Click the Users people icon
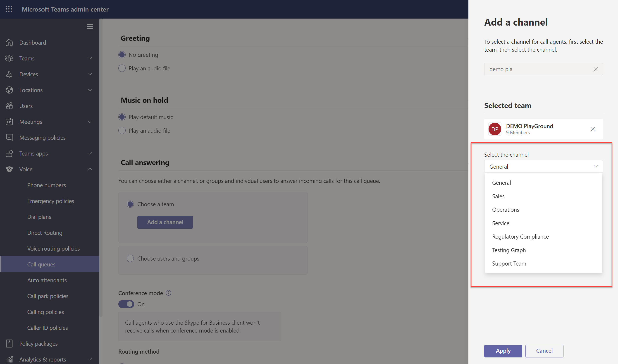The height and width of the screenshot is (364, 618). (x=9, y=106)
